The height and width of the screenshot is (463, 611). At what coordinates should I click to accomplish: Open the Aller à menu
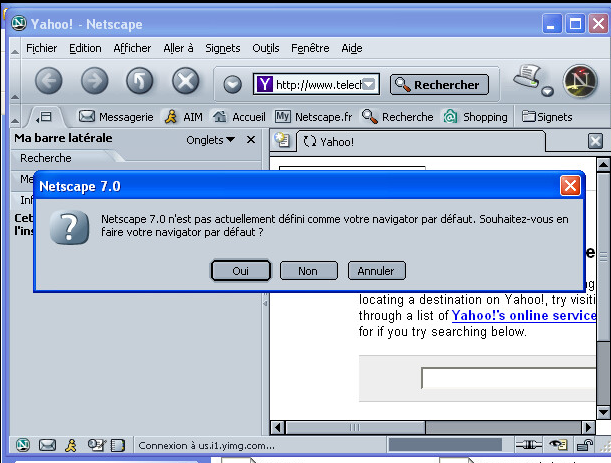click(x=178, y=48)
